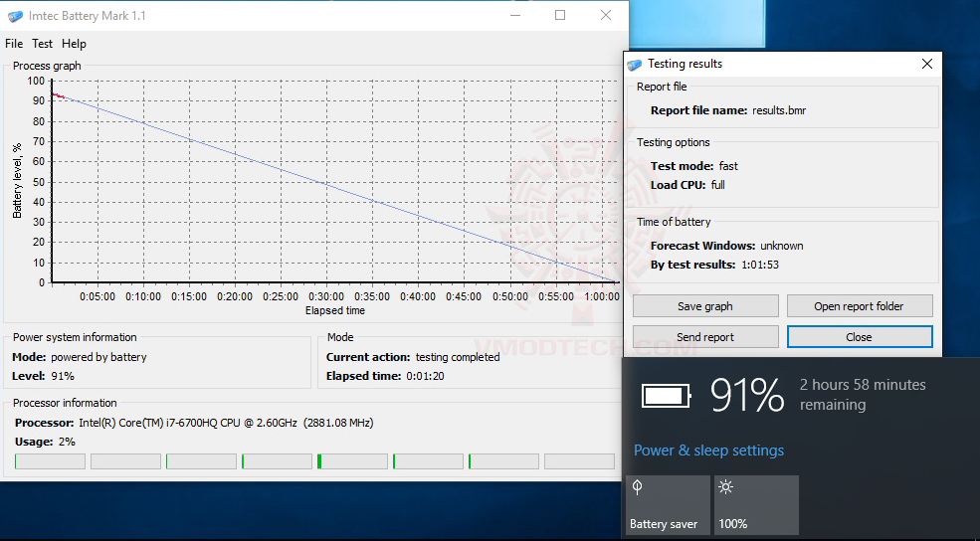The width and height of the screenshot is (980, 541).
Task: Click 'testing completed' current action text
Action: pyautogui.click(x=458, y=357)
